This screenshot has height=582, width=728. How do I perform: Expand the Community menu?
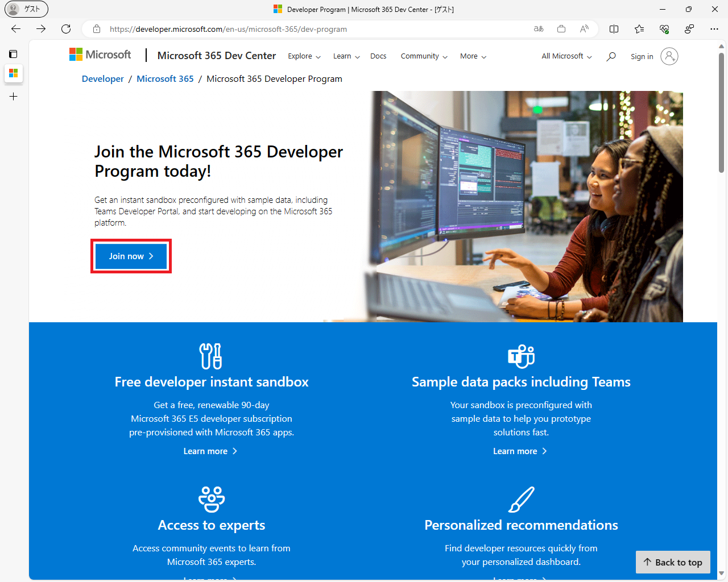tap(424, 56)
